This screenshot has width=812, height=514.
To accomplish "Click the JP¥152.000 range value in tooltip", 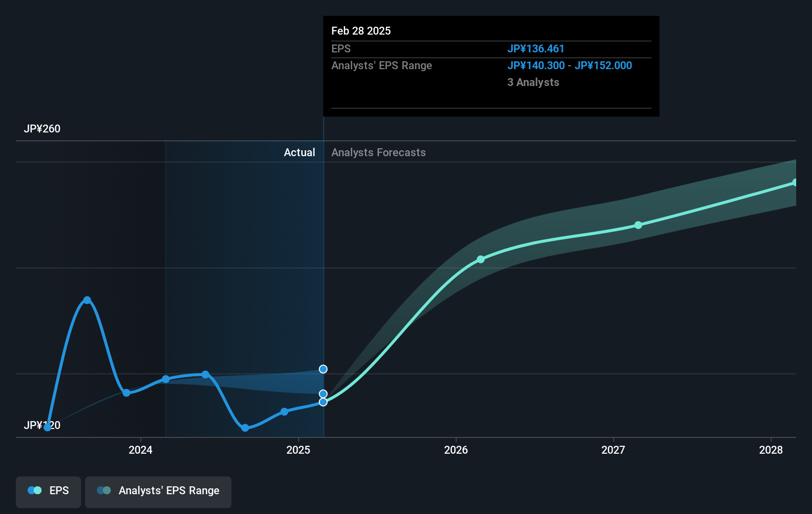I will 603,65.
